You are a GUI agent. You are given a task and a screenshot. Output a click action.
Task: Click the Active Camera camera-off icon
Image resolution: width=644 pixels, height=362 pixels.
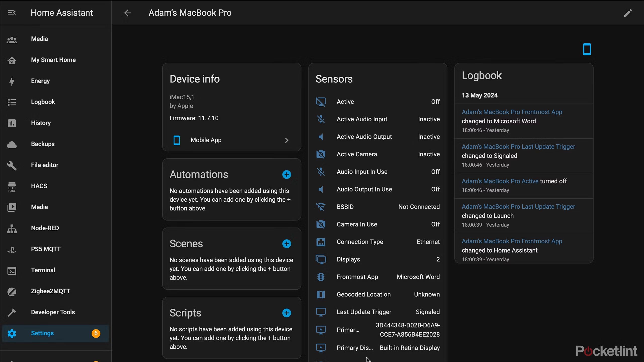click(321, 154)
